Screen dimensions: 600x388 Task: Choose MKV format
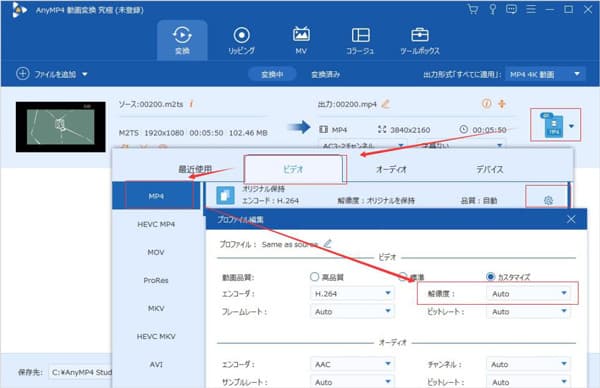(x=156, y=308)
